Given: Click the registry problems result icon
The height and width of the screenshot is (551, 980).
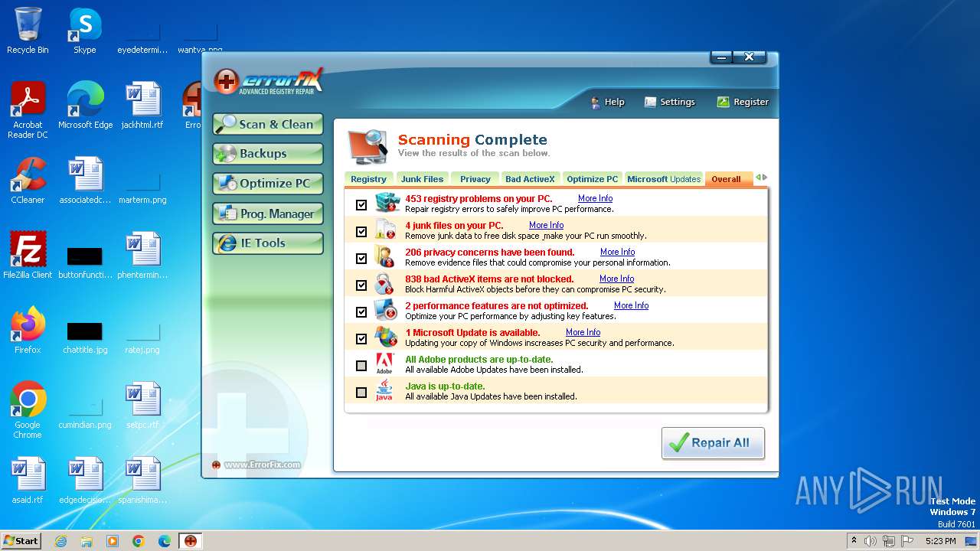Looking at the screenshot, I should point(387,204).
